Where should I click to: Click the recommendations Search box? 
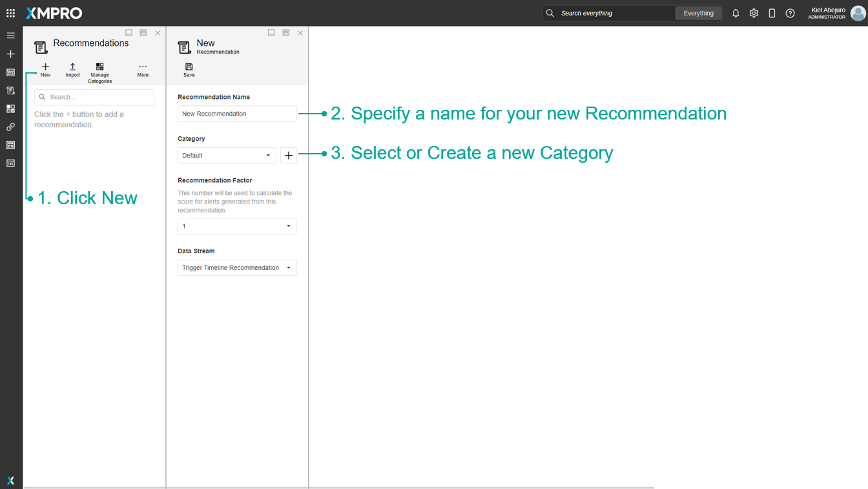[94, 97]
